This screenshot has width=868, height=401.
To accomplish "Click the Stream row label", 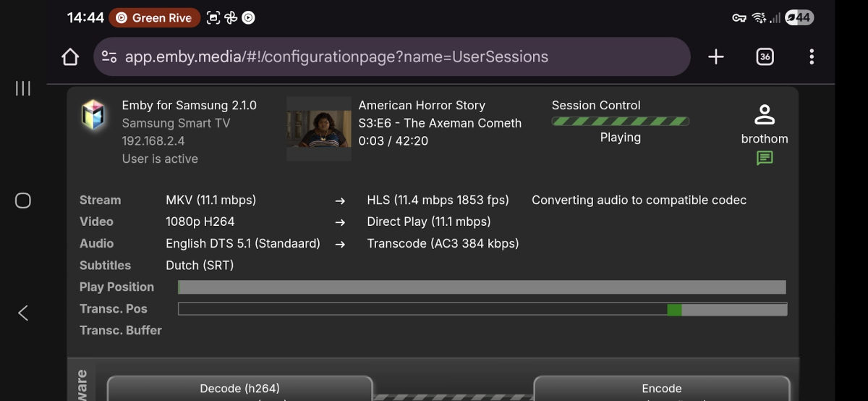I will (100, 200).
